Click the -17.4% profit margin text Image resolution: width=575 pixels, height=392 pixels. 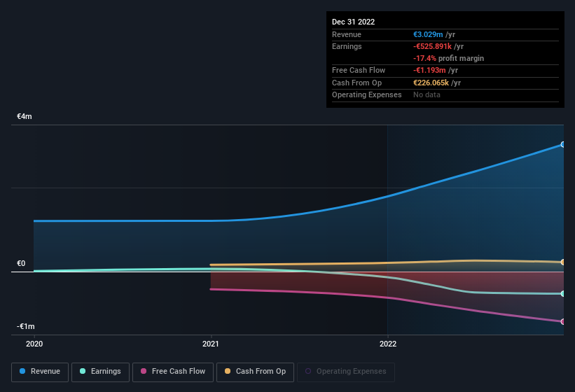[448, 58]
